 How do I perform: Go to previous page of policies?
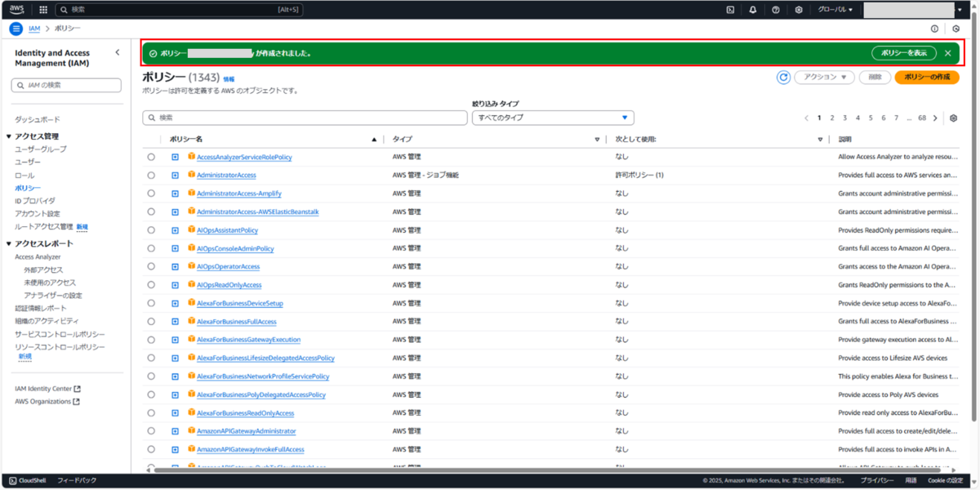tap(806, 118)
